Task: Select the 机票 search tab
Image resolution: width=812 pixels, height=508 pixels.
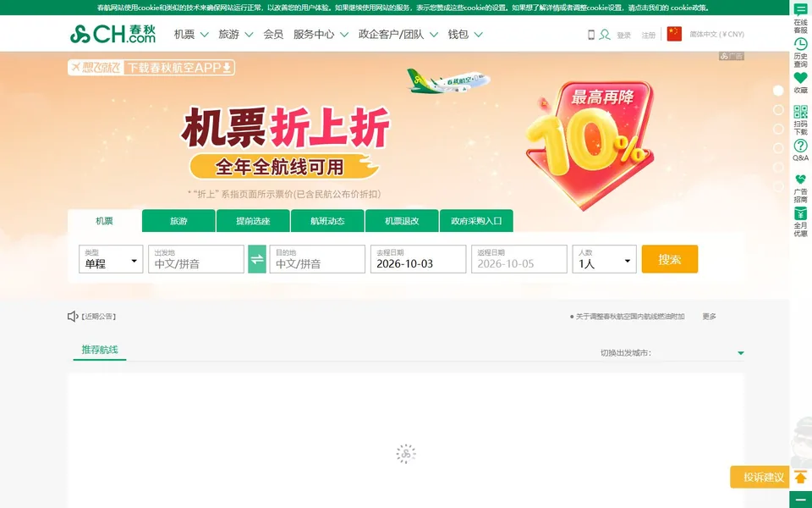Action: click(104, 221)
